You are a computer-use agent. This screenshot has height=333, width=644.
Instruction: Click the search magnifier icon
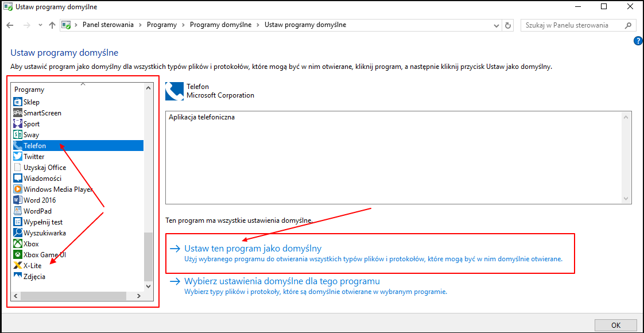pos(627,25)
